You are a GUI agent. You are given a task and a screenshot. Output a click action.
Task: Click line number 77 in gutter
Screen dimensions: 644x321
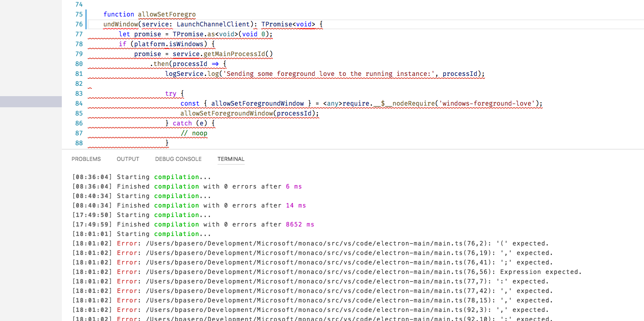[79, 34]
